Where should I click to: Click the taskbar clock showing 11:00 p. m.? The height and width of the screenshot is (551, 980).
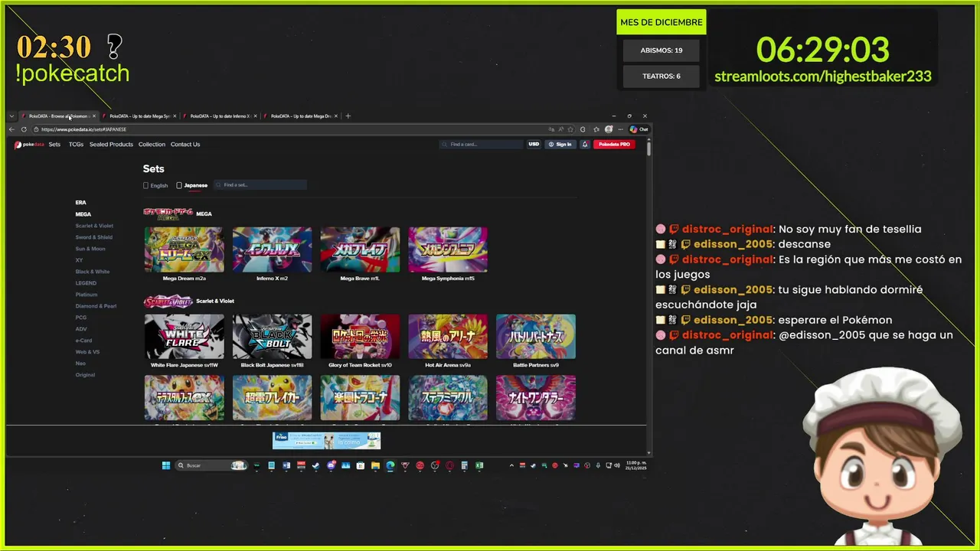[636, 465]
